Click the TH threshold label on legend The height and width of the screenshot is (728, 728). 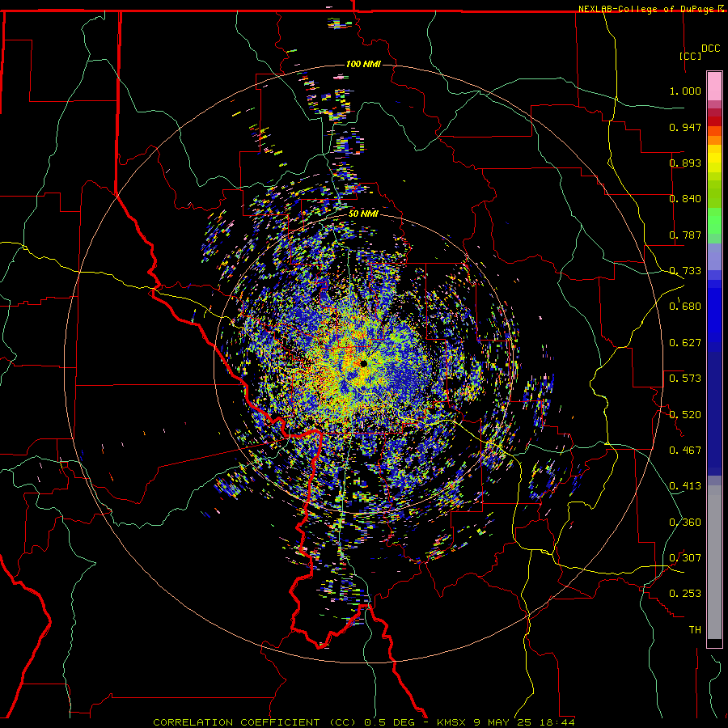[695, 630]
